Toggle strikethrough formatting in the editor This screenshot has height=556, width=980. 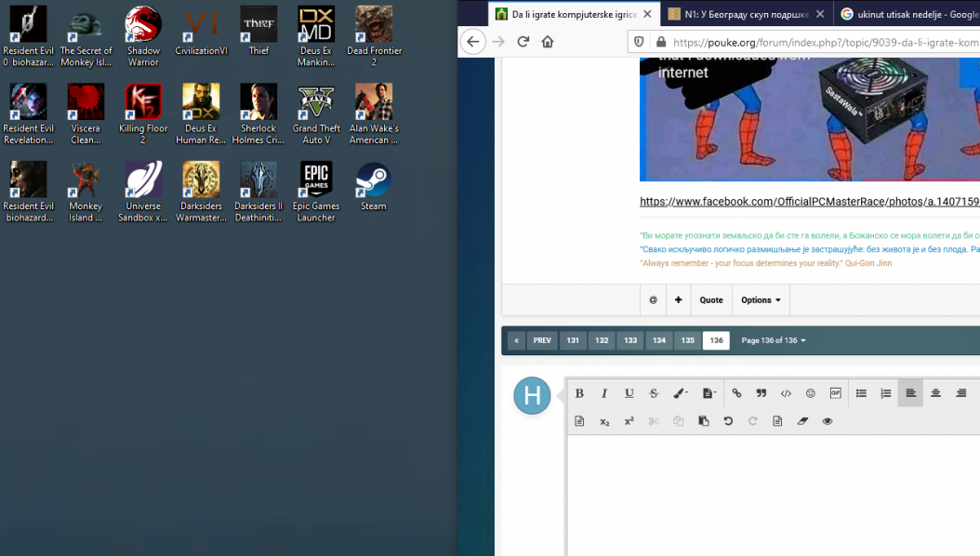pyautogui.click(x=654, y=393)
